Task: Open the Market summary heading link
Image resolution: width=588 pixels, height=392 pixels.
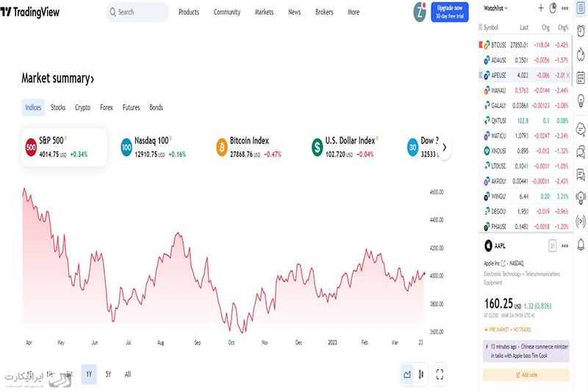Action: [x=57, y=79]
